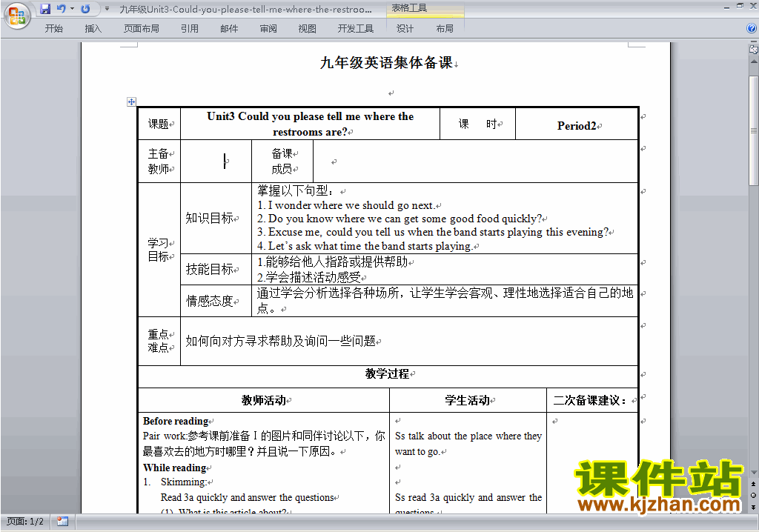Click the 知识目标 cell
This screenshot has width=759, height=532.
pos(216,219)
